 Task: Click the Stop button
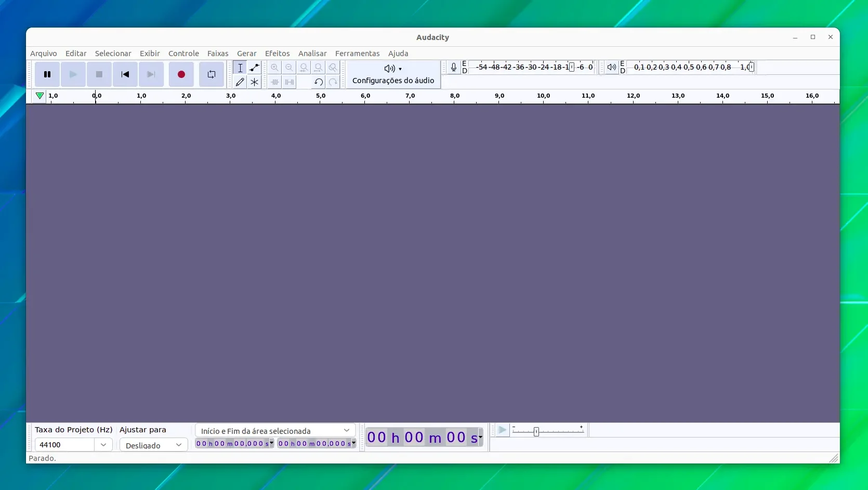click(x=99, y=74)
